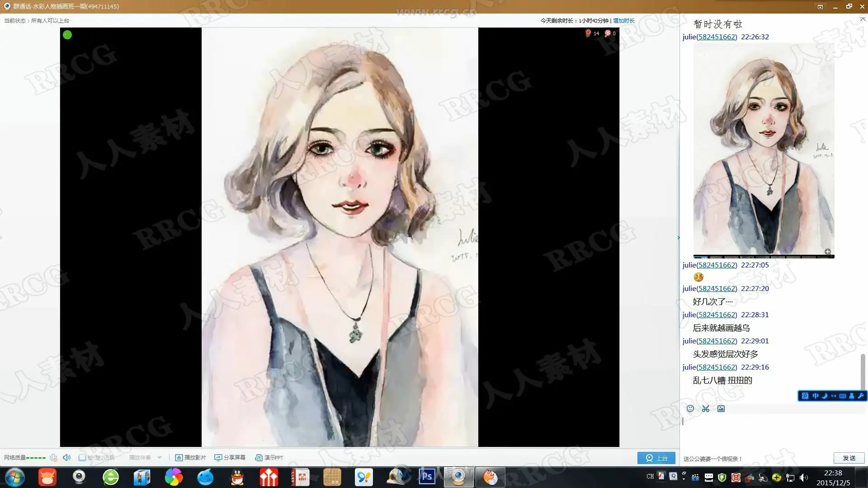The image size is (868, 488).
Task: Click the 增加时长 add time link
Action: [623, 21]
